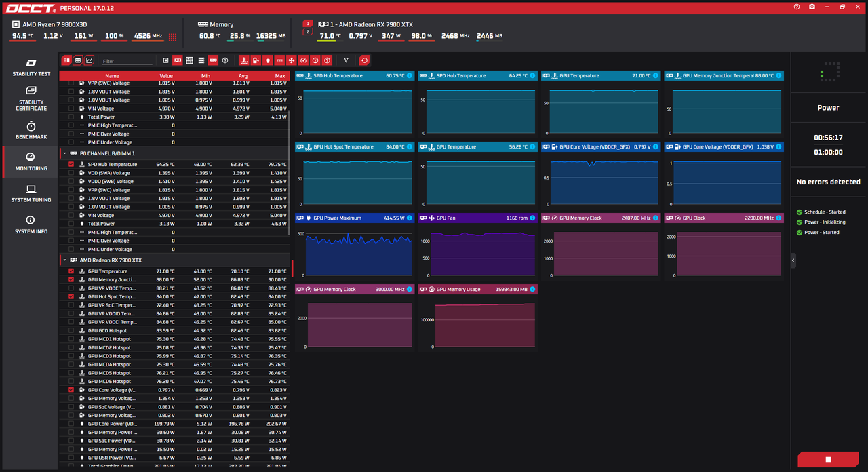
Task: Open the System Info section
Action: click(31, 225)
